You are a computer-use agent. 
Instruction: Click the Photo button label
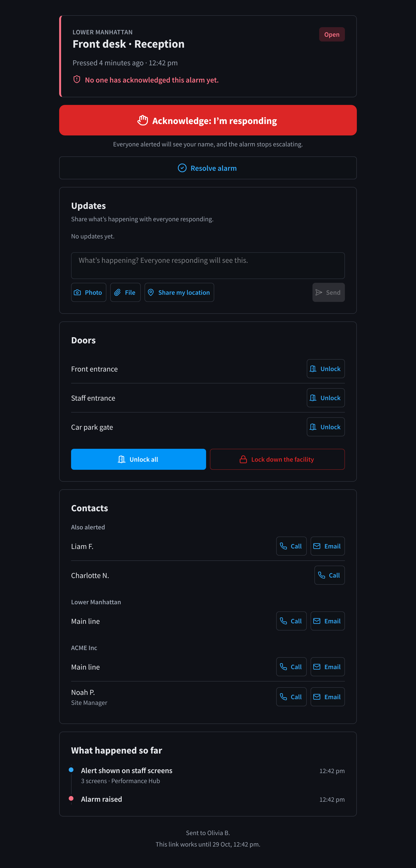pyautogui.click(x=93, y=293)
